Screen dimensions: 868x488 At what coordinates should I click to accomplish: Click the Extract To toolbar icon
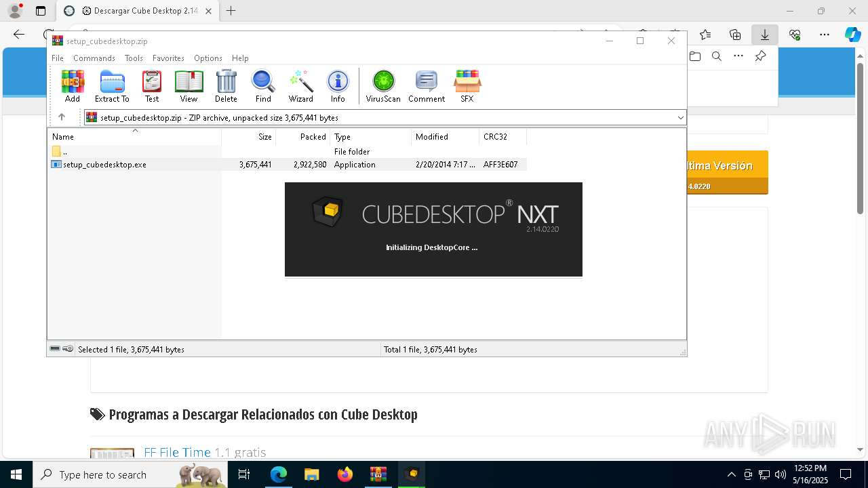tap(112, 86)
